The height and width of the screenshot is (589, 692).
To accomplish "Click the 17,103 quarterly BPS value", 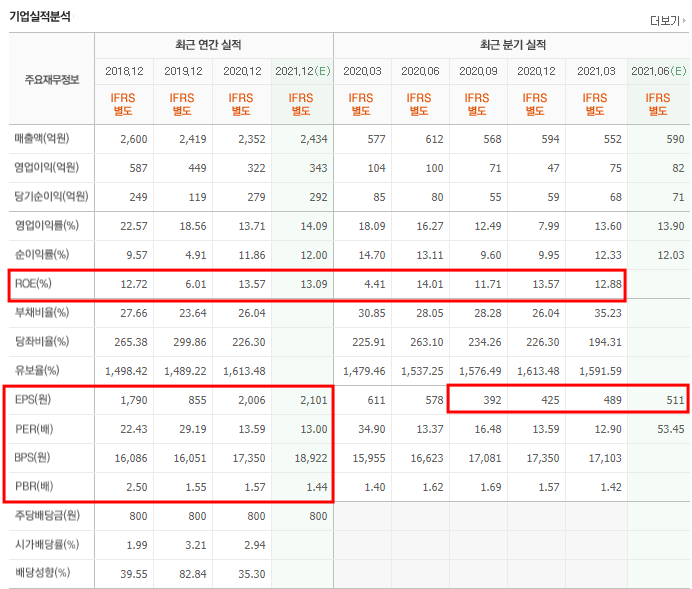I will tap(605, 458).
